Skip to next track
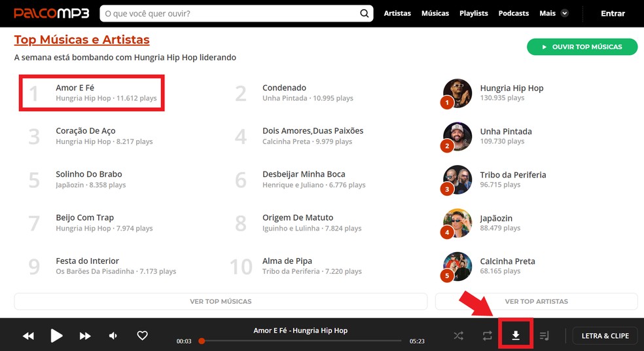644x351 pixels. point(85,336)
